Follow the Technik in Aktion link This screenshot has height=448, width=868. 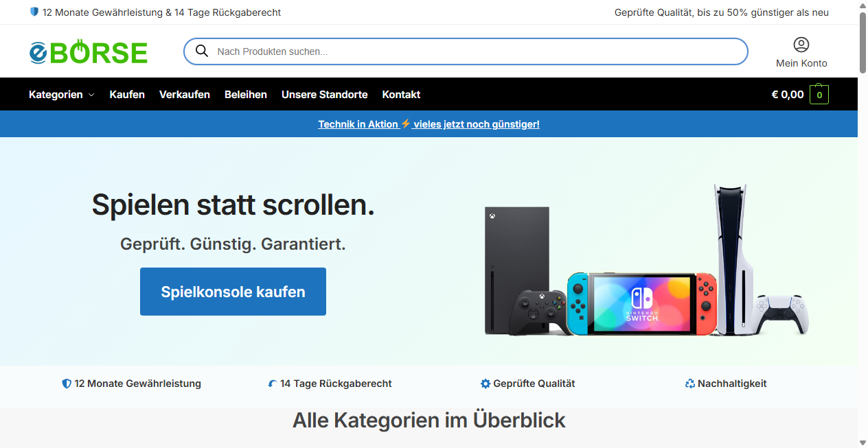(358, 124)
